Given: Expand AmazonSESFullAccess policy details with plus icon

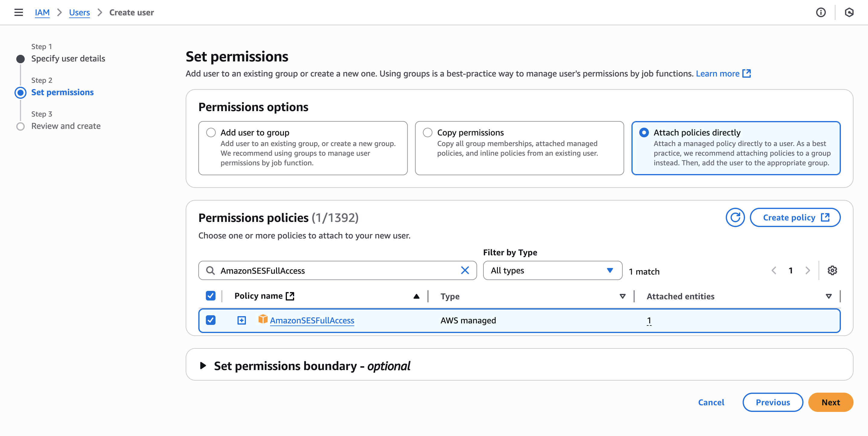Looking at the screenshot, I should point(242,320).
